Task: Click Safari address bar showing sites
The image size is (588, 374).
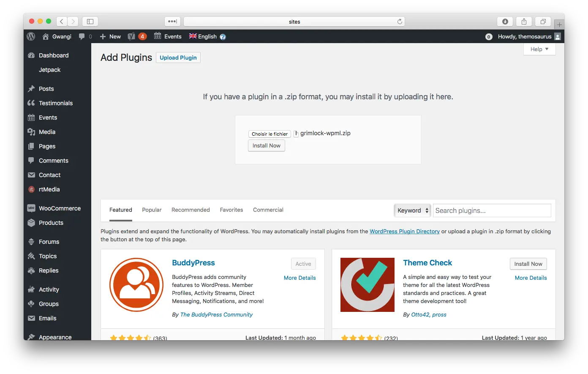Action: pos(294,22)
